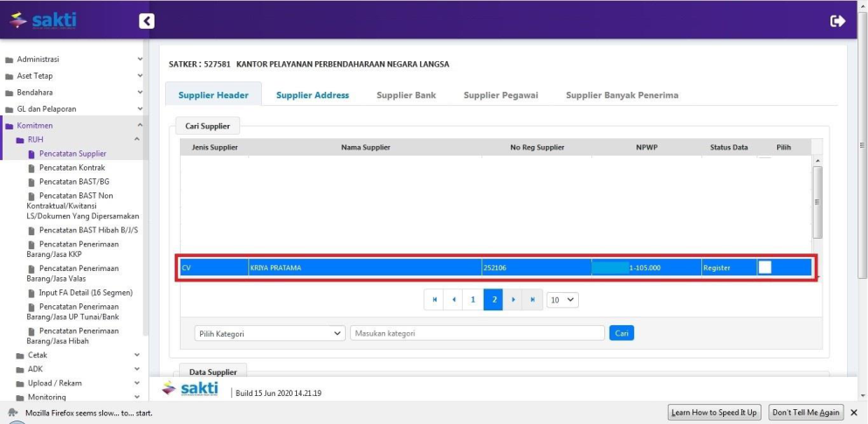Jump to last page of supplier results
The width and height of the screenshot is (868, 424).
coord(533,300)
